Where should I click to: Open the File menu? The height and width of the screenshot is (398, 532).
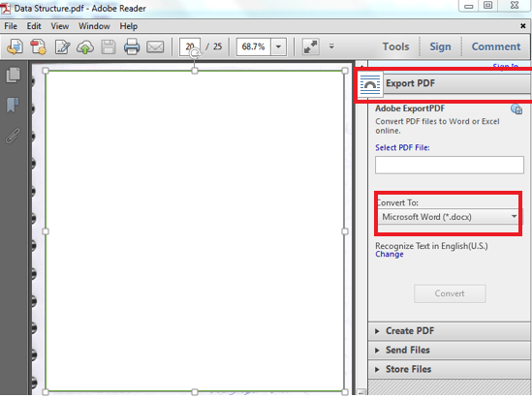click(11, 26)
